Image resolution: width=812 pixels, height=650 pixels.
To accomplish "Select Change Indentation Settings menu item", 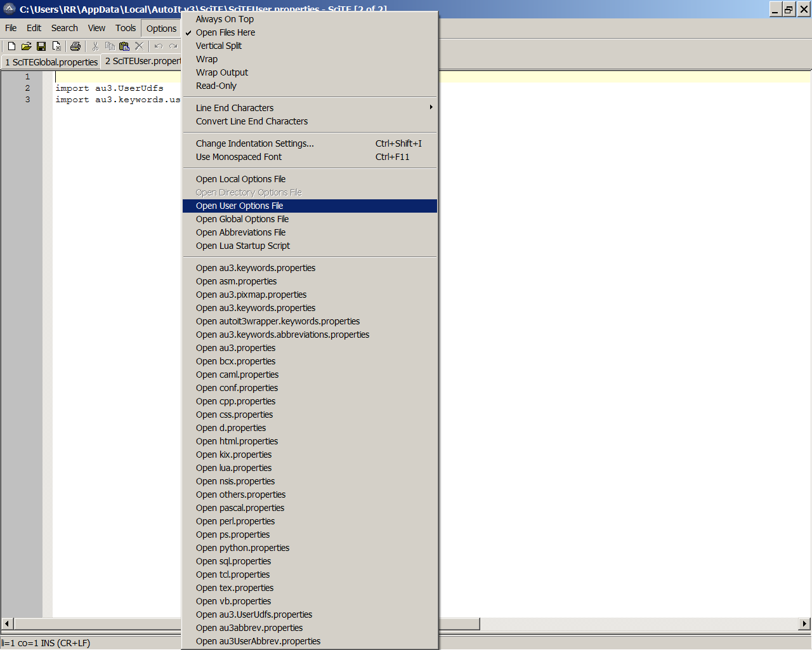I will [254, 143].
